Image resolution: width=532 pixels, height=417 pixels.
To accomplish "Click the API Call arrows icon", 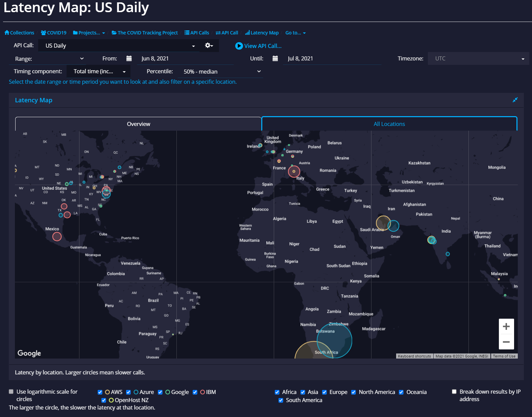I will click(x=218, y=33).
